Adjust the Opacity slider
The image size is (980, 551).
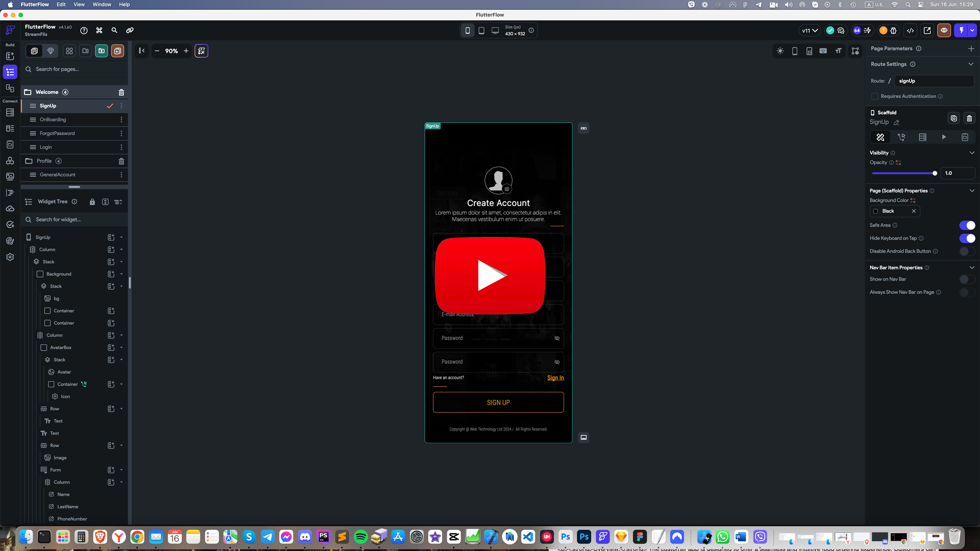pos(904,173)
